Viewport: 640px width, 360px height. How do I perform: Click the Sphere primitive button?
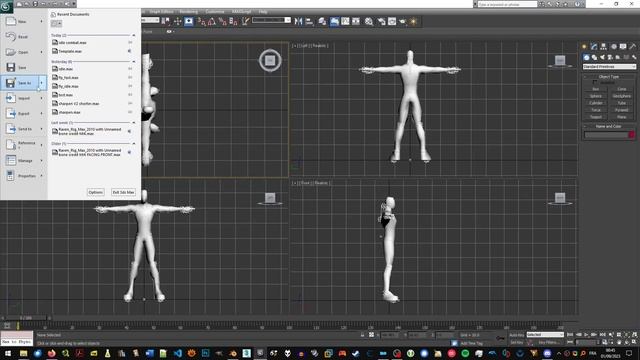(x=596, y=96)
